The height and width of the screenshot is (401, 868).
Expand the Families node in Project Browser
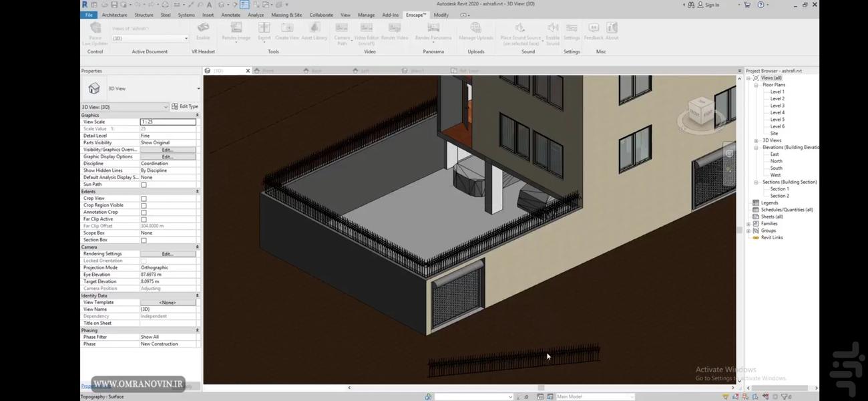tap(748, 224)
